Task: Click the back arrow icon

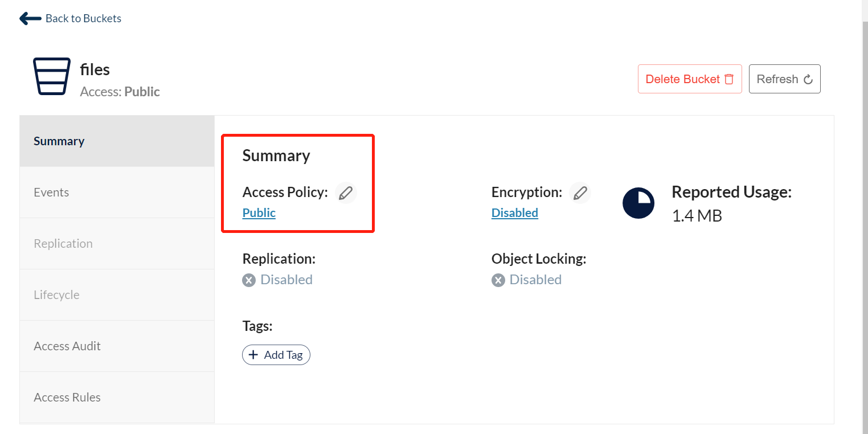Action: [30, 19]
